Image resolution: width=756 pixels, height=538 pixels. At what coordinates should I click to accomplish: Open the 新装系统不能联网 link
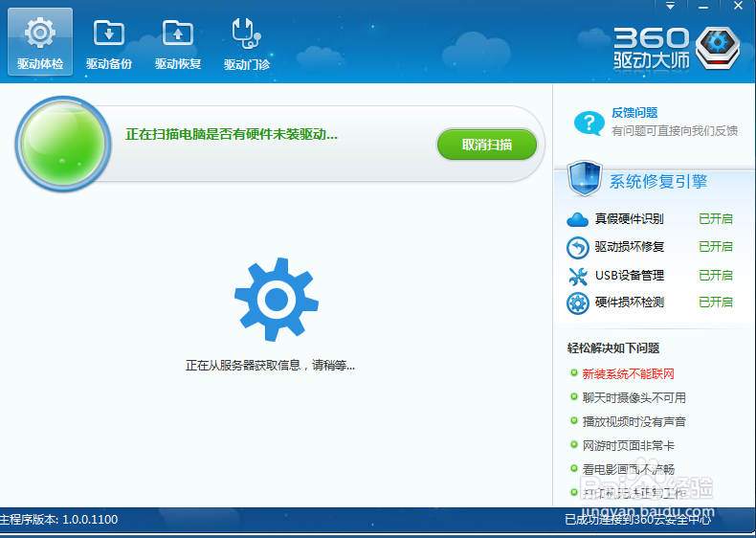pyautogui.click(x=628, y=374)
